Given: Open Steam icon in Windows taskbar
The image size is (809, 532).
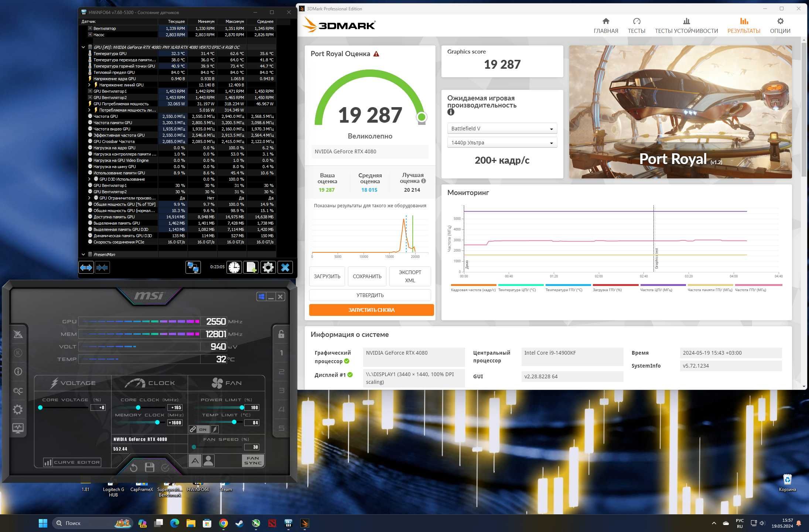Looking at the screenshot, I should tap(239, 523).
